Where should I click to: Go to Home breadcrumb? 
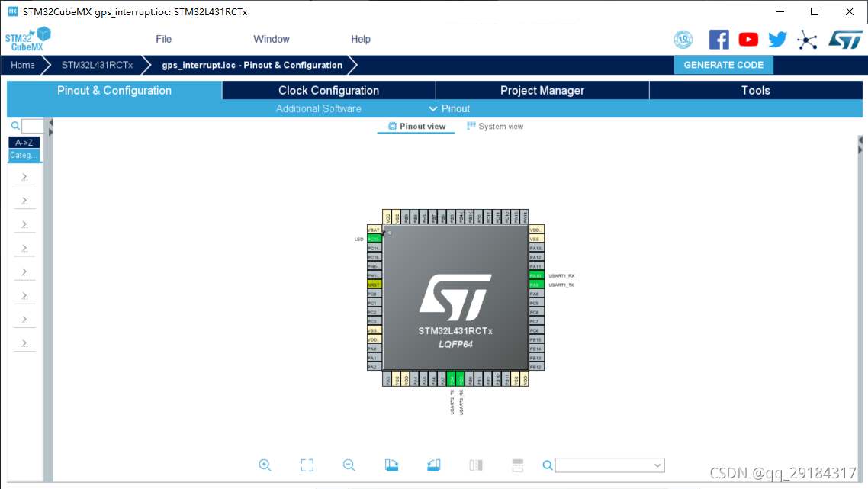[23, 65]
